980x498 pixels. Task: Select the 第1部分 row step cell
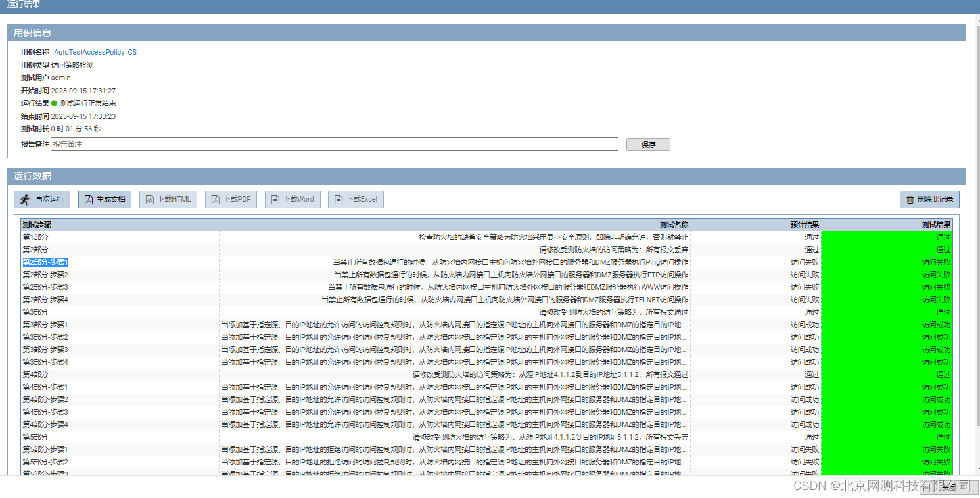(120, 237)
